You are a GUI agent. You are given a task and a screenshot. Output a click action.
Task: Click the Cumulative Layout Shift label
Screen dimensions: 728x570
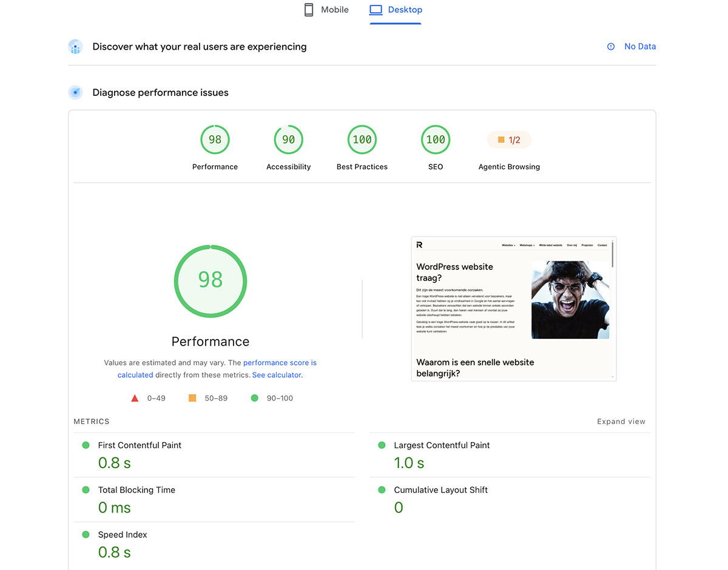[x=441, y=490]
